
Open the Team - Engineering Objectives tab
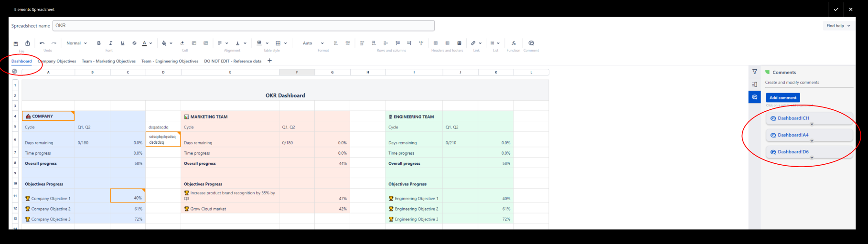pos(170,61)
